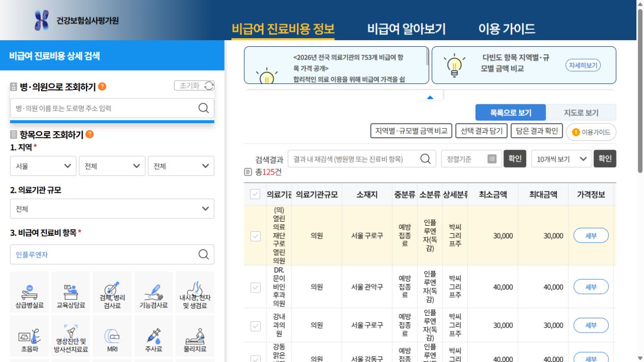Click the 지역별·규모별 금액 비교 button
The width and height of the screenshot is (644, 362).
pos(411,131)
